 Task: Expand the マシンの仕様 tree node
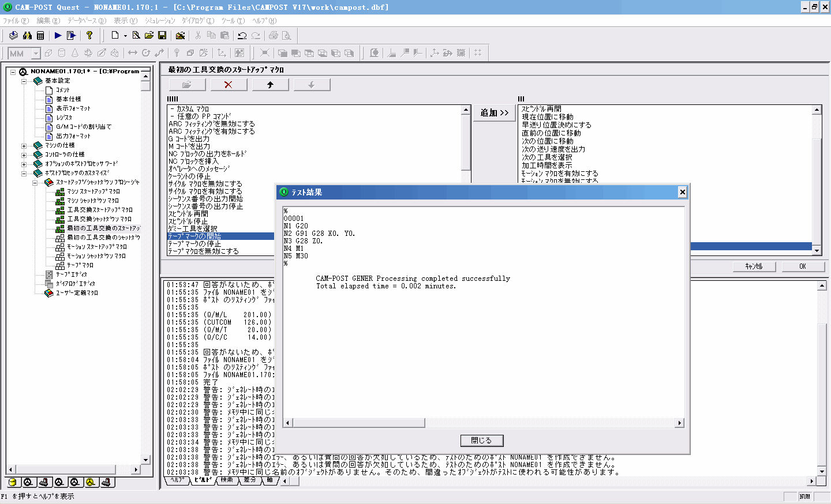[x=24, y=145]
